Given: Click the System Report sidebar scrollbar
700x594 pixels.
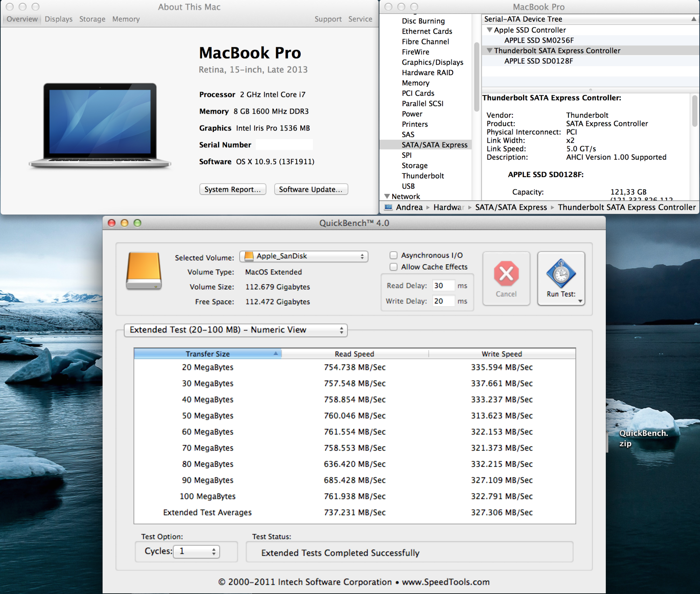Looking at the screenshot, I should [477, 77].
